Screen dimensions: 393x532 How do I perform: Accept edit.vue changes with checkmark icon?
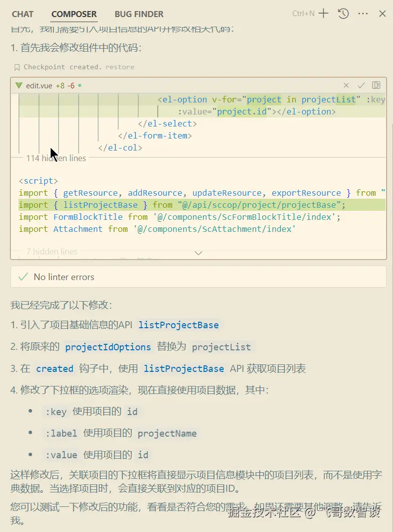[361, 85]
